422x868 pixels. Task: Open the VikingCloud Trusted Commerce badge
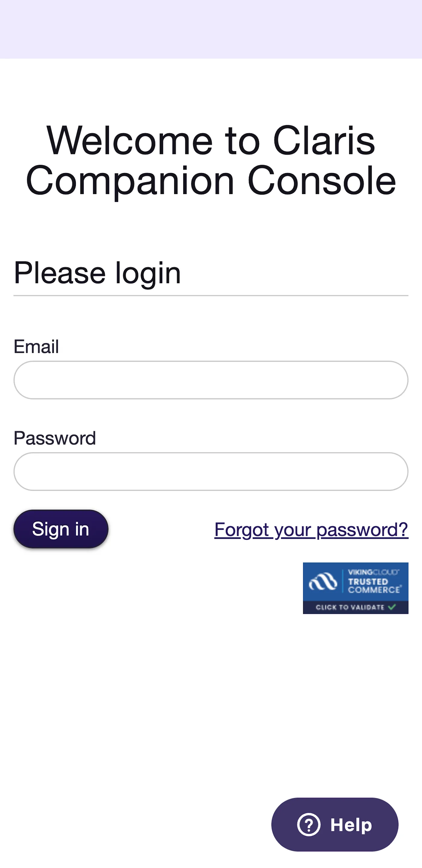[x=355, y=588]
